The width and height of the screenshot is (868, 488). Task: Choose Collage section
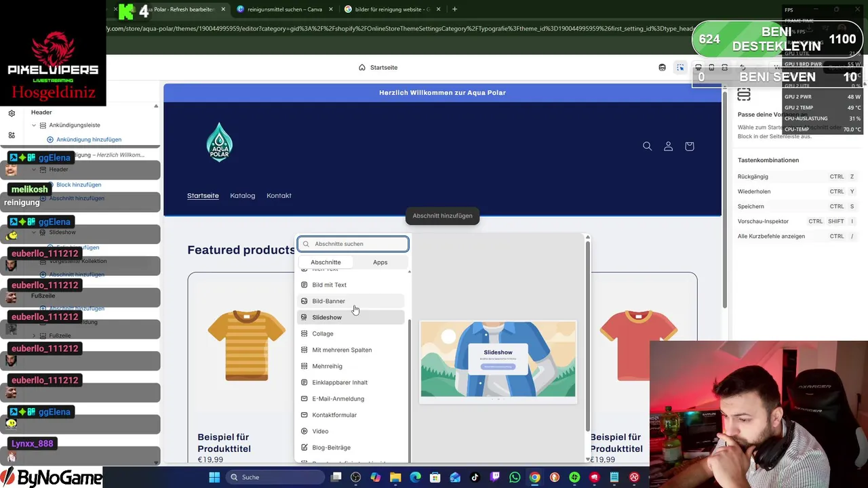pos(351,333)
